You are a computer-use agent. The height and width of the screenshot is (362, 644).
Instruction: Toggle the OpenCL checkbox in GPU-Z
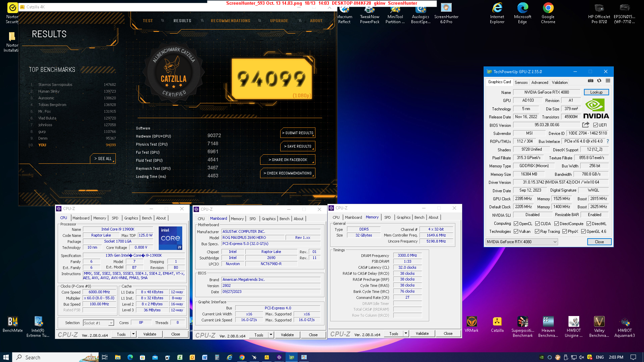tap(516, 224)
